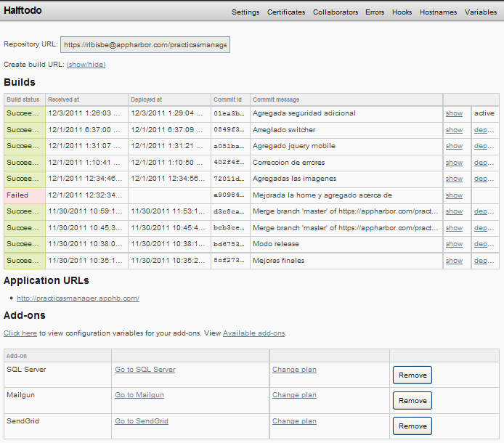
Task: Click the Repository URL text field
Action: pyautogui.click(x=145, y=45)
